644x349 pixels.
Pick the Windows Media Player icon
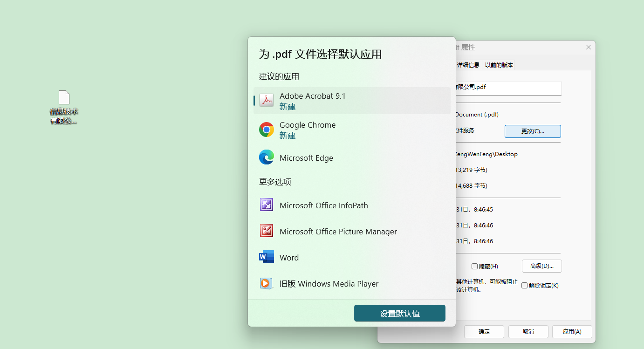coord(267,283)
